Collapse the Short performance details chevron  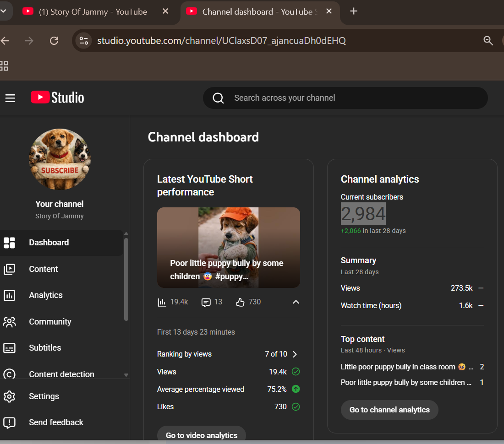point(296,302)
